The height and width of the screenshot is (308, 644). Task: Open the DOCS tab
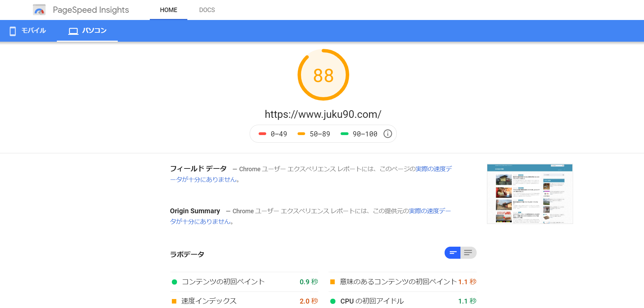[207, 10]
